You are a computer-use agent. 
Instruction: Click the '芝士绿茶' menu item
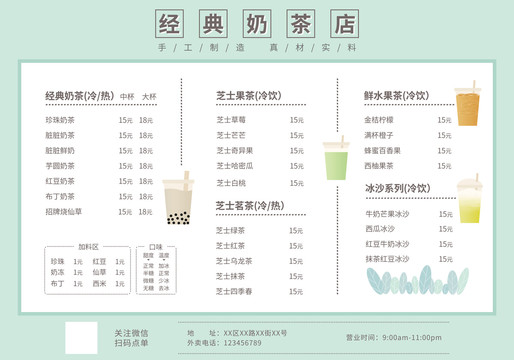pyautogui.click(x=230, y=230)
